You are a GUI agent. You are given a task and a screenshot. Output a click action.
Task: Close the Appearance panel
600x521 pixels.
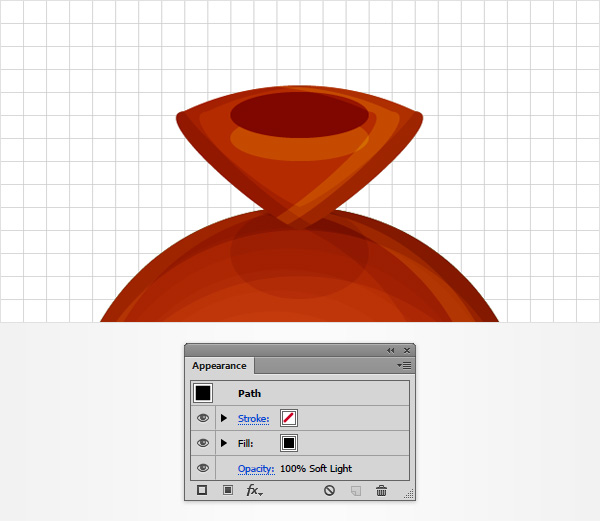pos(407,350)
